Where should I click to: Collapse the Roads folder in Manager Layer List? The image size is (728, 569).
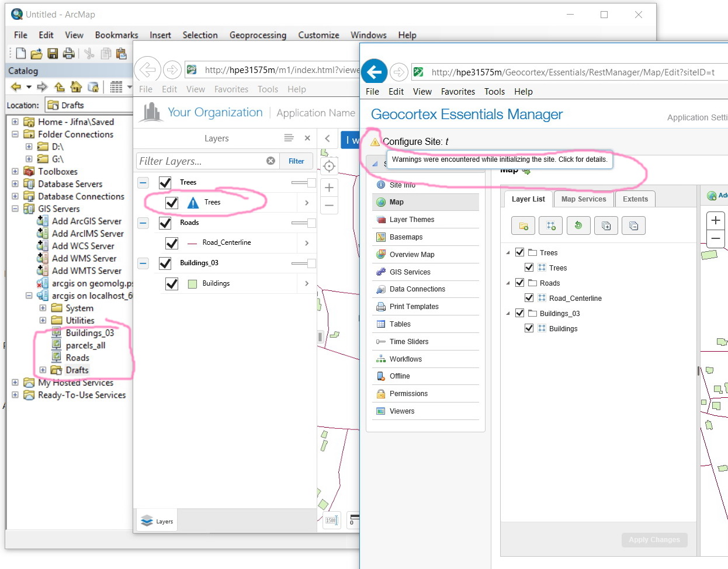point(508,283)
